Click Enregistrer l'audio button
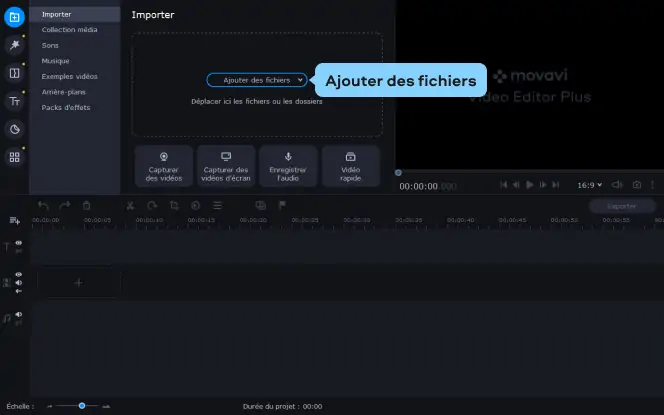664x415 pixels. point(288,166)
